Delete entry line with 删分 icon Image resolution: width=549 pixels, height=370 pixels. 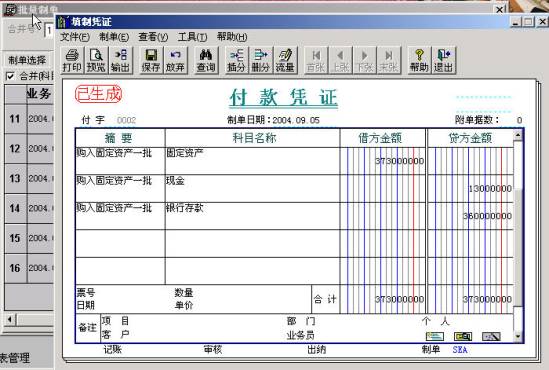260,61
